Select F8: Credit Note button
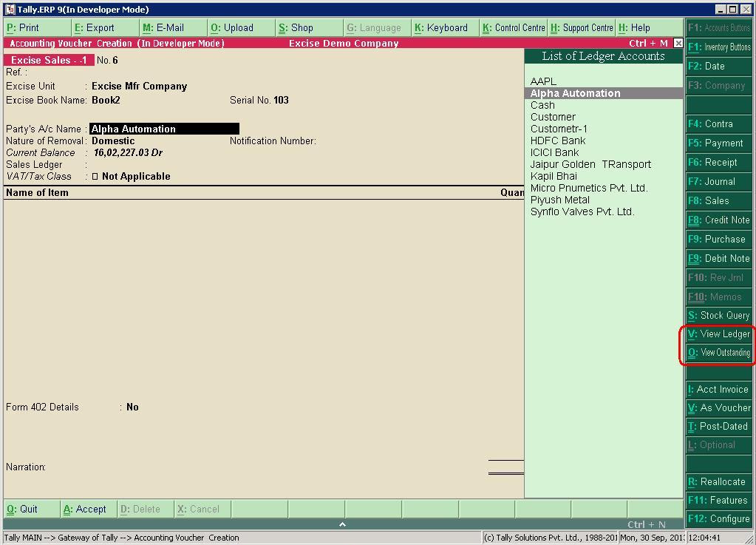Viewport: 756px width, 545px height. tap(718, 220)
